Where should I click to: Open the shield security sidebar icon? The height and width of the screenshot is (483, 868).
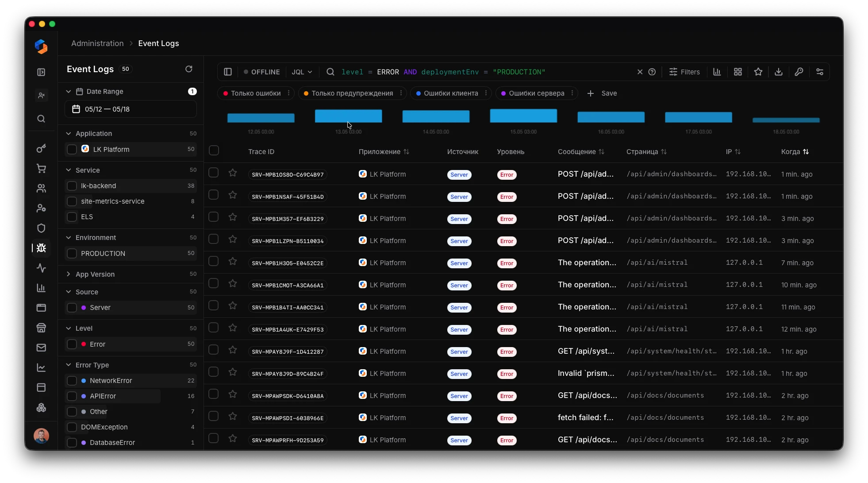[41, 228]
